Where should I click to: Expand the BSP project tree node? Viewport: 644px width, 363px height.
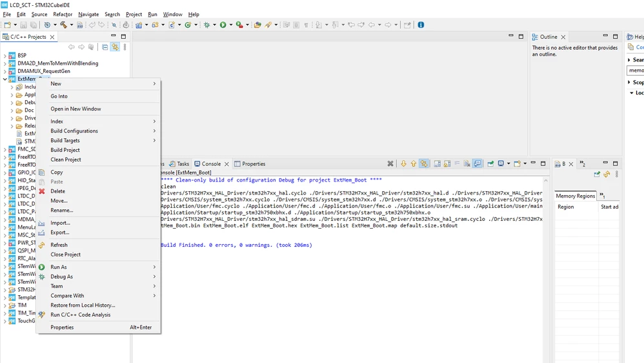(5, 56)
